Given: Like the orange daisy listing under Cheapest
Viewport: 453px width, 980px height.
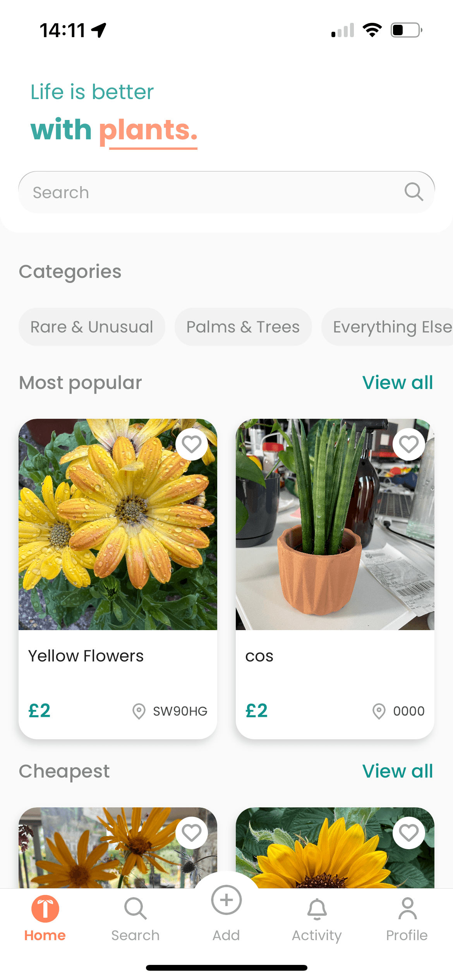Looking at the screenshot, I should 192,833.
